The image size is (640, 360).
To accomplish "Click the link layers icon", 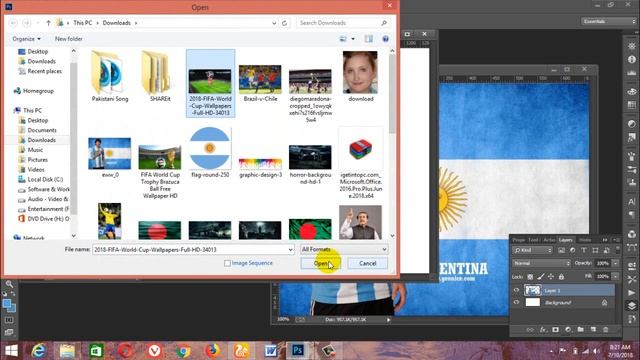I will pyautogui.click(x=530, y=329).
